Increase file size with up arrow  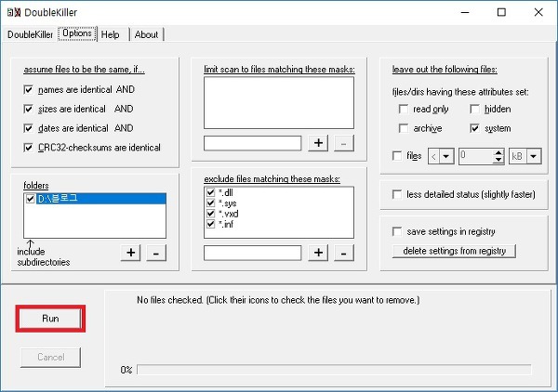[498, 152]
